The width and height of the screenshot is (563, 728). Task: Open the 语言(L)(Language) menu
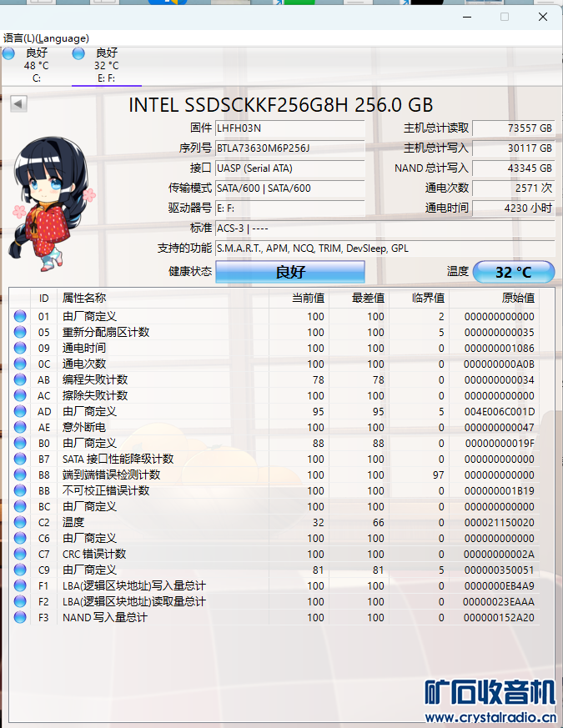tap(46, 38)
